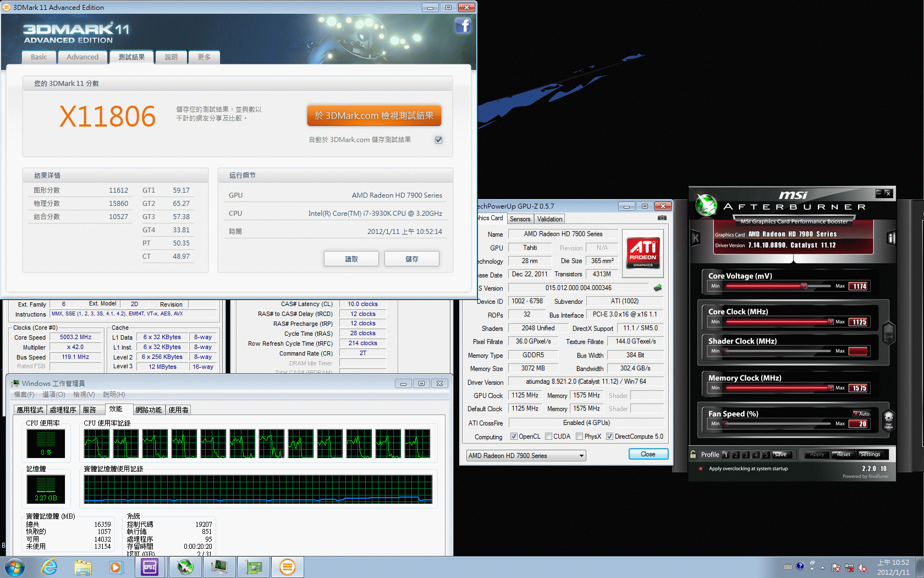Switch to GPU-Z taskbar icon
924x578 pixels.
(254, 567)
